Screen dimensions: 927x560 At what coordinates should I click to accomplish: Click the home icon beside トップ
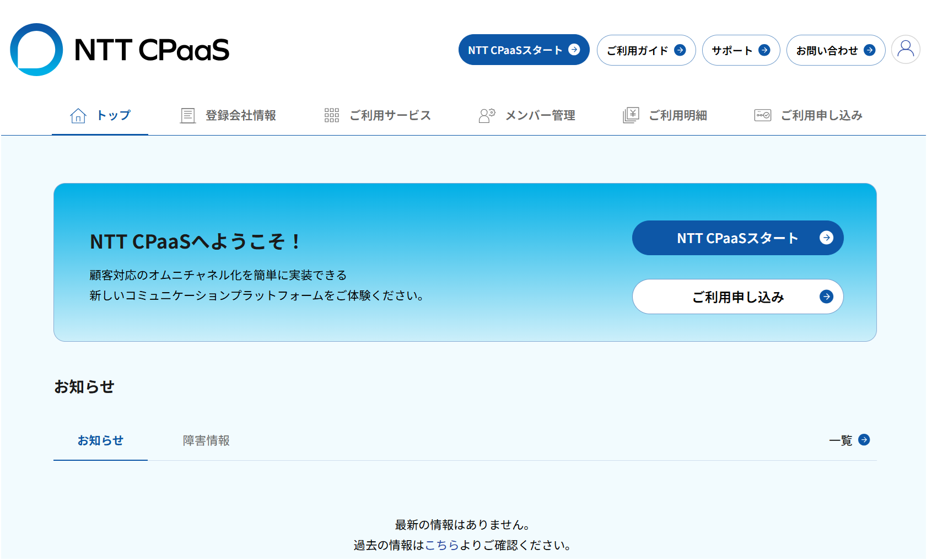78,115
